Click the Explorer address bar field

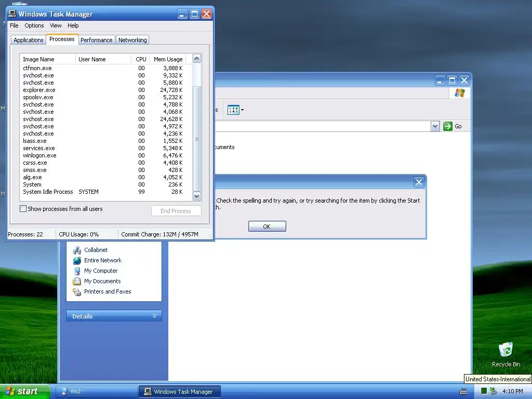tap(322, 127)
